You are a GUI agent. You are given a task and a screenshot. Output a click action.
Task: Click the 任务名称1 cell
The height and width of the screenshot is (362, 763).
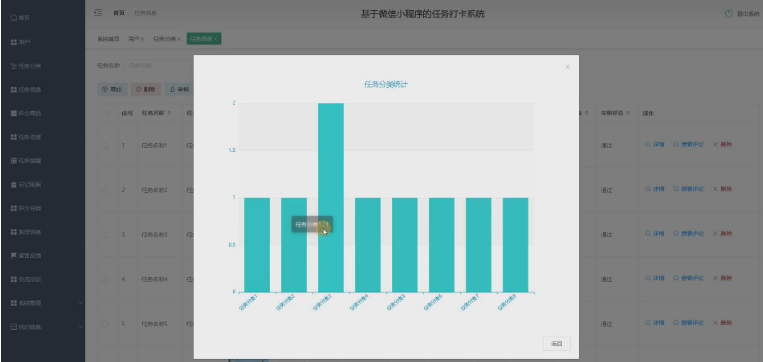(154, 145)
